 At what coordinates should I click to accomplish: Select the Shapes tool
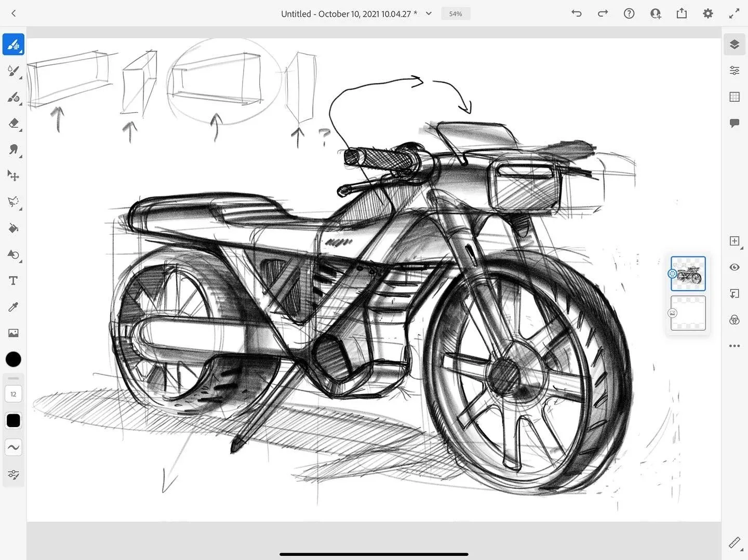pos(14,254)
